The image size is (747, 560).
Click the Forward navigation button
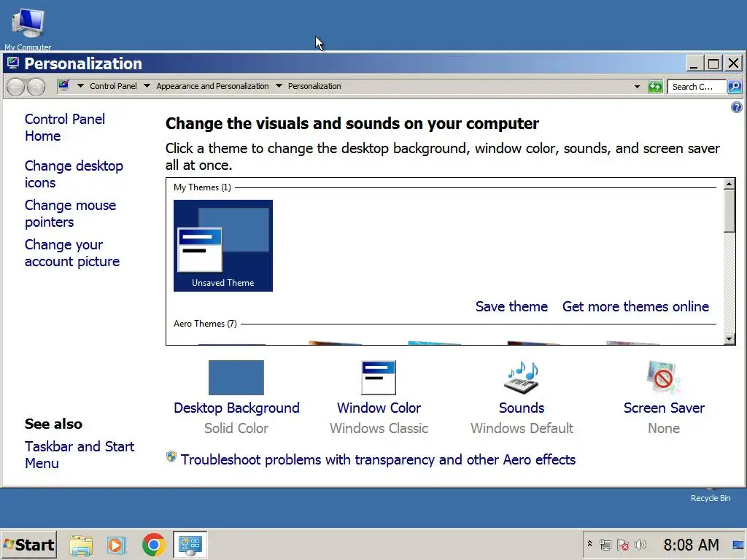click(36, 87)
